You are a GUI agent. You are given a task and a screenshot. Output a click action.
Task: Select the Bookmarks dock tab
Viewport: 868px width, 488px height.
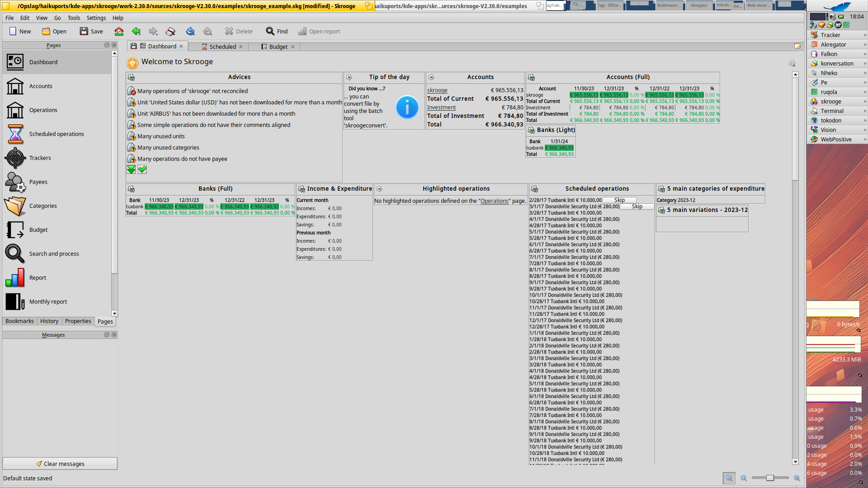[19, 321]
